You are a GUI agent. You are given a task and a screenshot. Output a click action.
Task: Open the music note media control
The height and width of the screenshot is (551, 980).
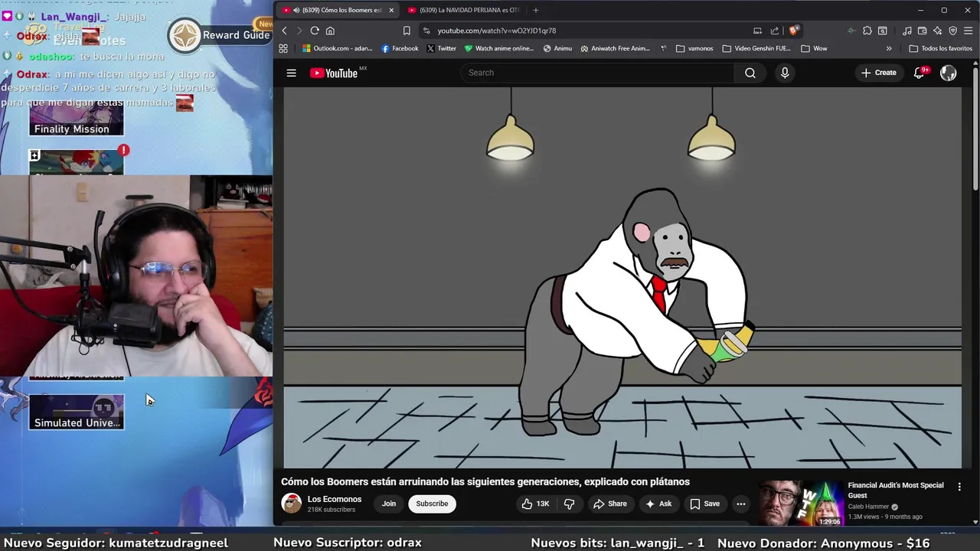(x=907, y=31)
